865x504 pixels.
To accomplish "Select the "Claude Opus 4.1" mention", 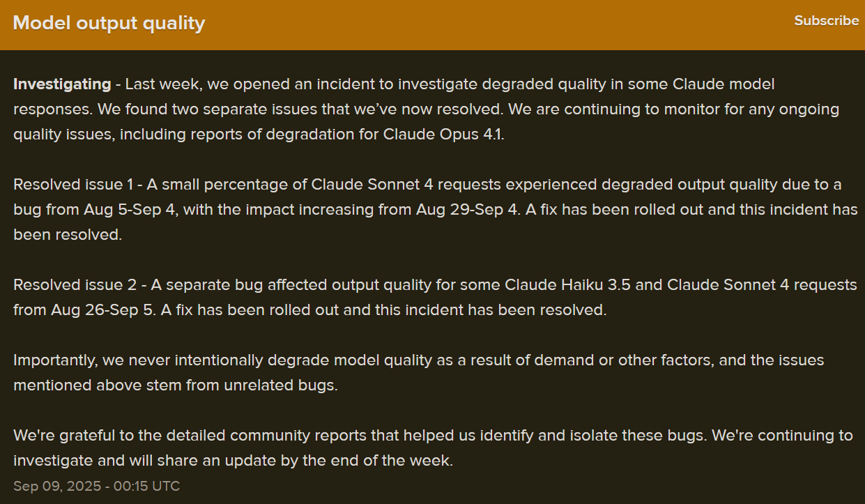I will pos(443,135).
